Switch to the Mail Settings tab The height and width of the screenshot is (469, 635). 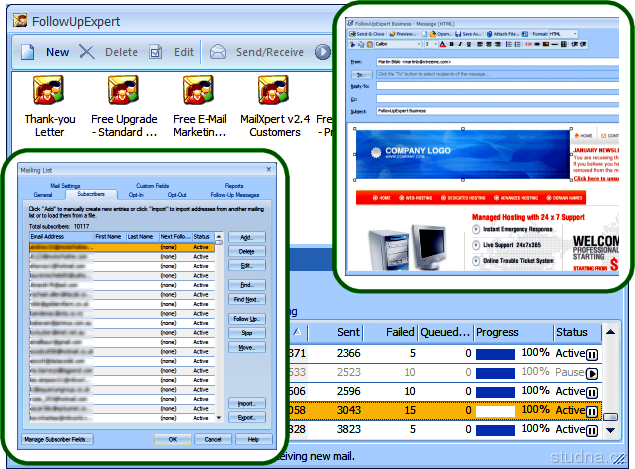click(65, 186)
